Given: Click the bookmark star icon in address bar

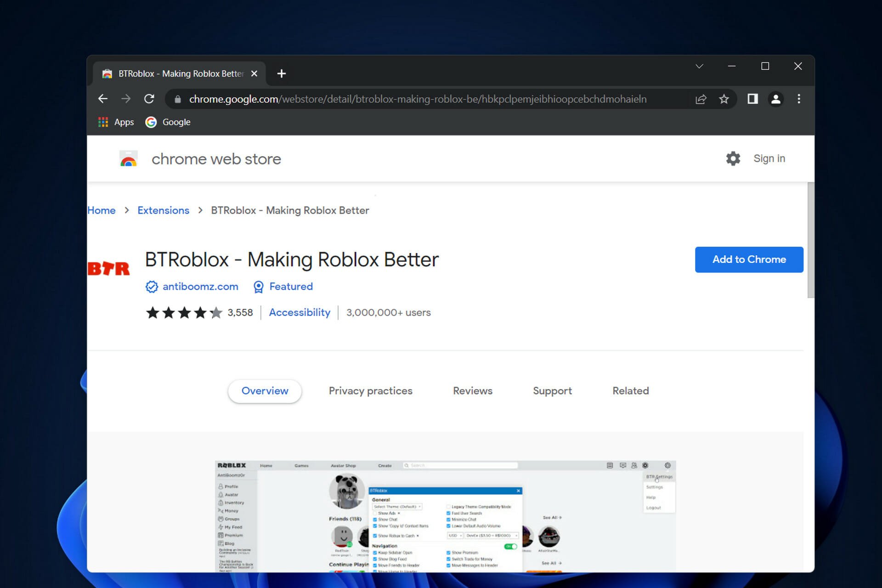Looking at the screenshot, I should (724, 100).
